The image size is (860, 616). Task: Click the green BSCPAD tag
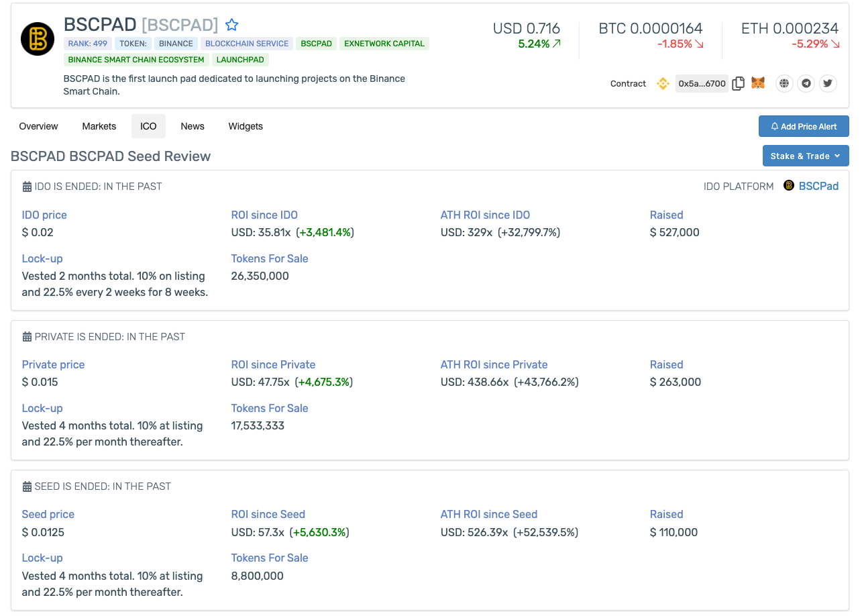point(316,44)
